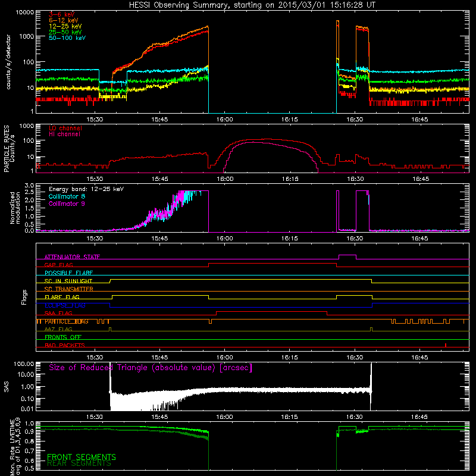Click the 16:30 tick label under modulation plot
Screen dimensions: 476x476
pos(355,239)
